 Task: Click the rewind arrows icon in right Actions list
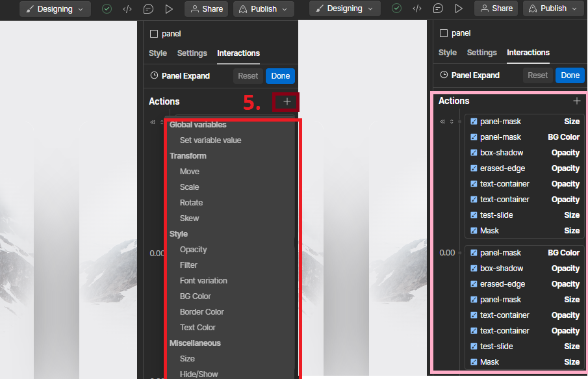coord(442,122)
